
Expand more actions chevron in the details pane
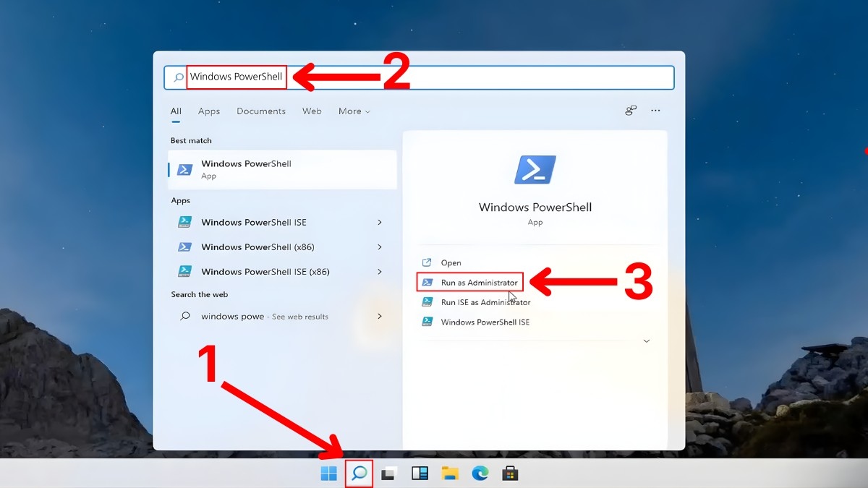click(x=647, y=341)
